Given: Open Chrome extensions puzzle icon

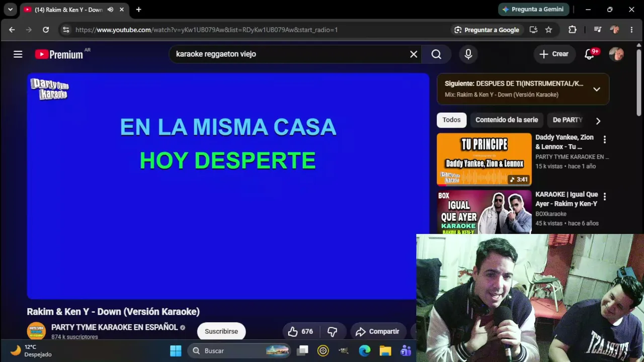Looking at the screenshot, I should tap(573, 30).
